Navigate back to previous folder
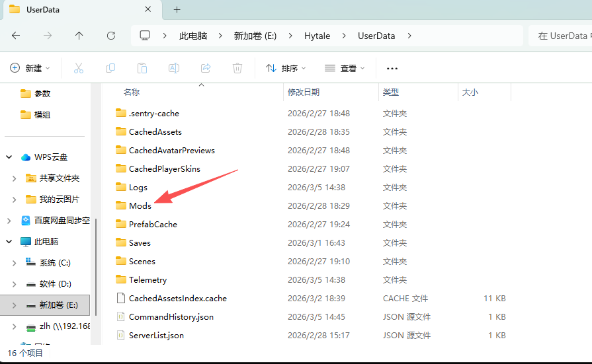This screenshot has height=364, width=592. pyautogui.click(x=16, y=36)
